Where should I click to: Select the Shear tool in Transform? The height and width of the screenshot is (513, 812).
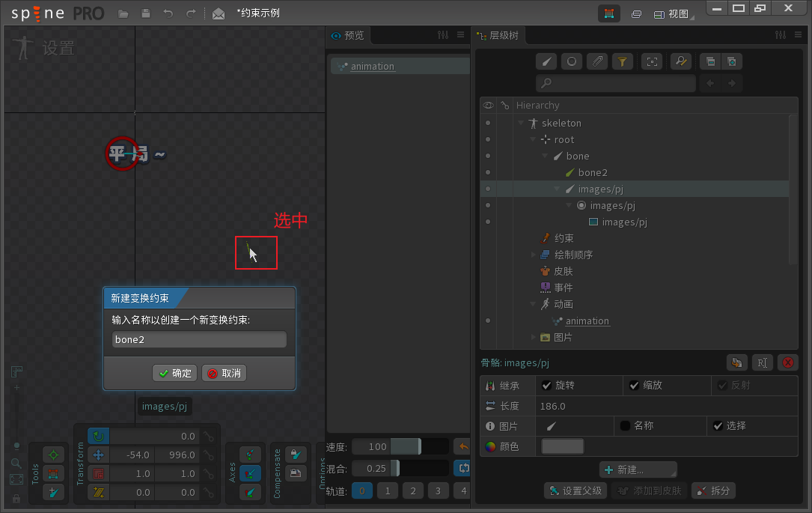pos(98,492)
